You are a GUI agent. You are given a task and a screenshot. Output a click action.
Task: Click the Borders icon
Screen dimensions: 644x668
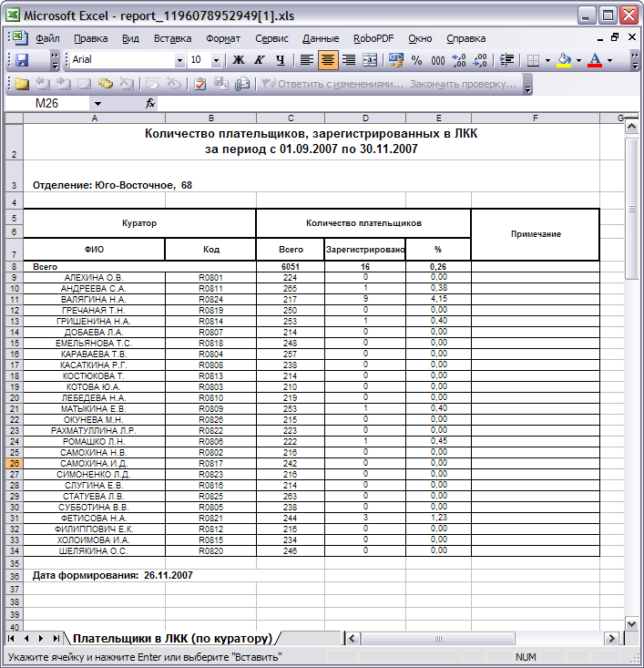pyautogui.click(x=533, y=60)
